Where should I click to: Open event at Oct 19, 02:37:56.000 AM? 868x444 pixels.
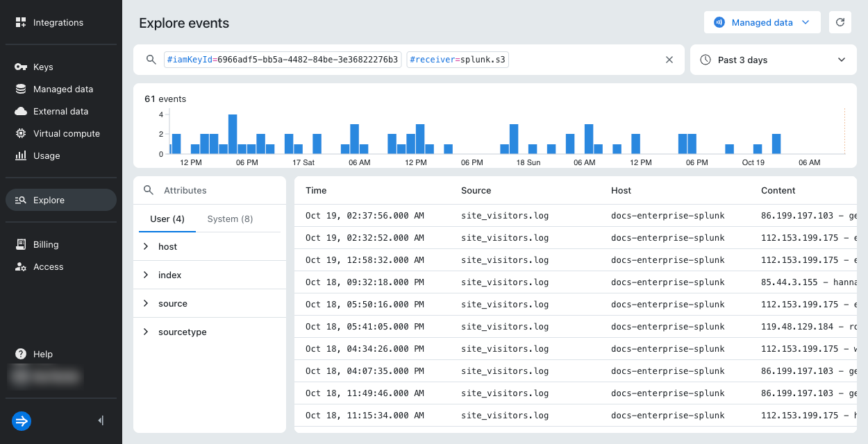(x=576, y=216)
